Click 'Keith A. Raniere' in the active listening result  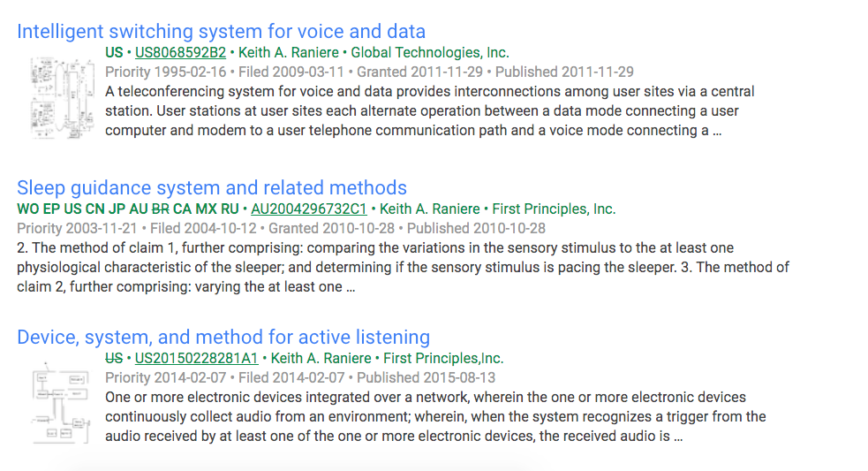tap(321, 359)
